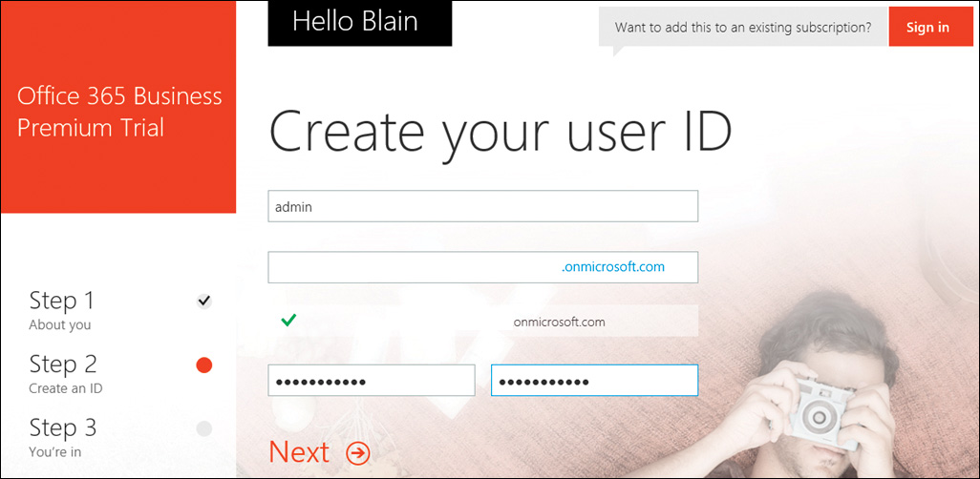Click the Hello Blain banner

coord(360,24)
